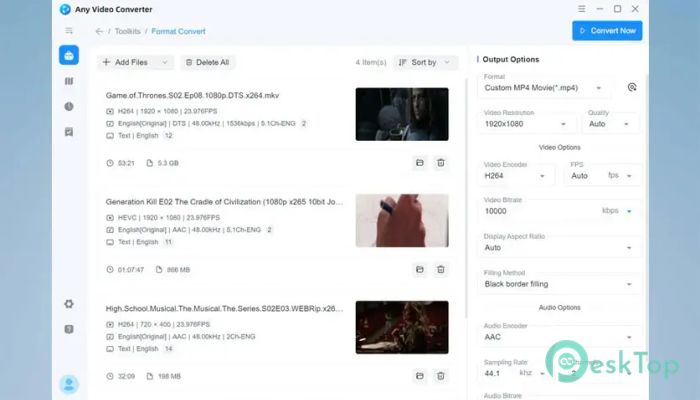This screenshot has height=400, width=700.
Task: Click the 5.3 GB file size text
Action: tap(168, 163)
